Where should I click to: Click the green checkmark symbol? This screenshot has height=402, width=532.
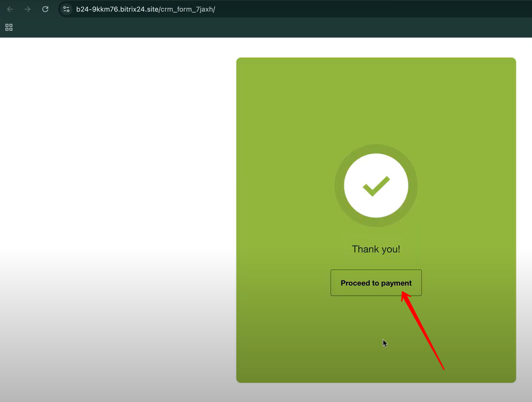[376, 186]
